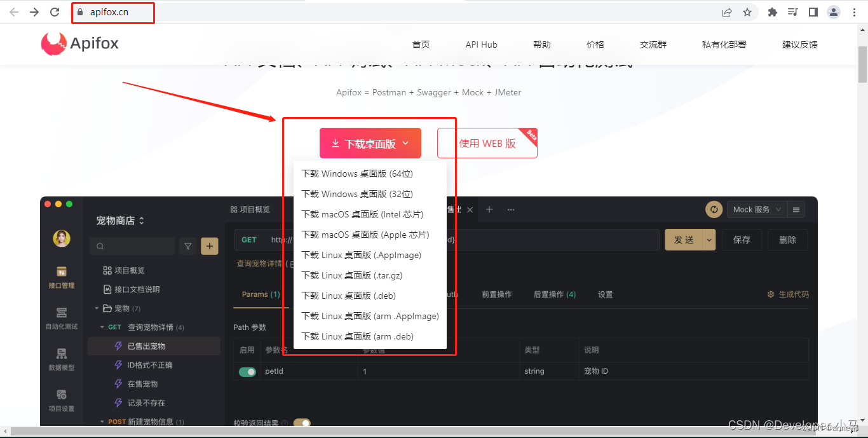Open 接口管理 in the app sidebar
Screen dimensions: 868x438
pos(62,277)
